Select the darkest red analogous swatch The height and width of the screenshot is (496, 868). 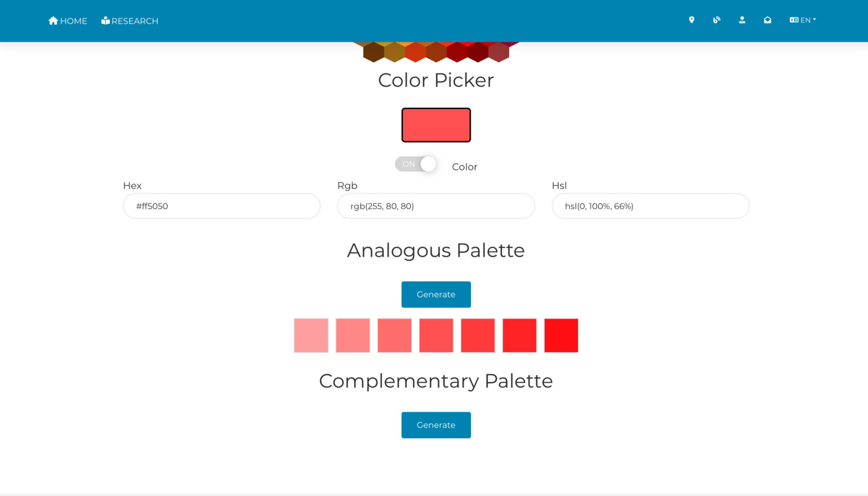tap(561, 335)
